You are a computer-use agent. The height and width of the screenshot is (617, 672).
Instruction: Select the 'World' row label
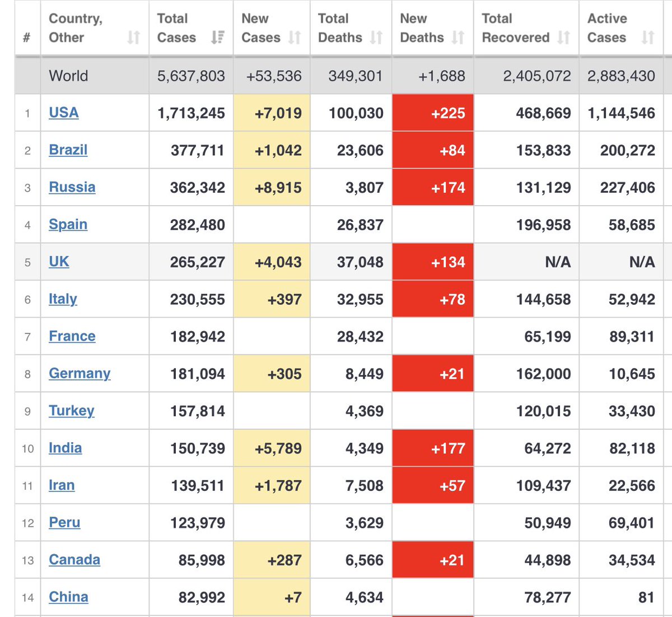tap(68, 76)
